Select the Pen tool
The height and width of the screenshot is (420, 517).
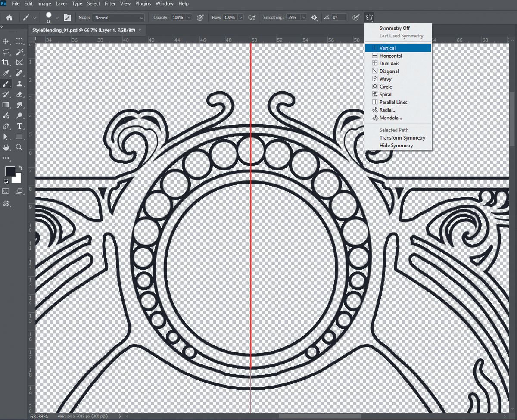[6, 126]
